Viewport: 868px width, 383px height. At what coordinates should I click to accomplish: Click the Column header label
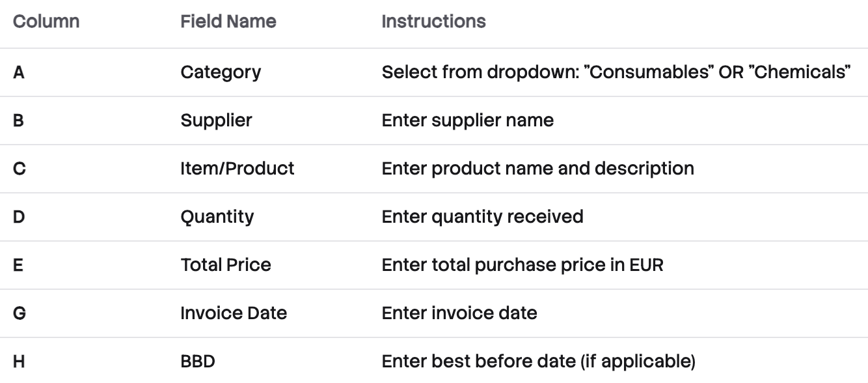click(x=47, y=21)
